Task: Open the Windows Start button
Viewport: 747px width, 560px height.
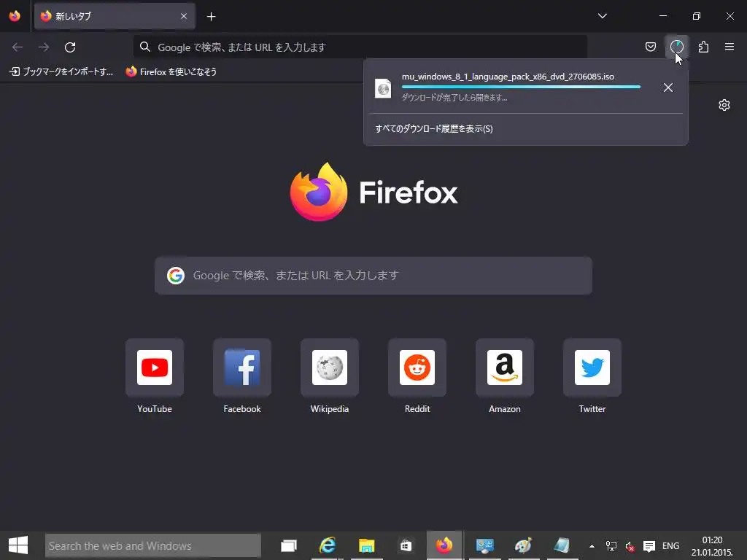Action: [x=18, y=545]
